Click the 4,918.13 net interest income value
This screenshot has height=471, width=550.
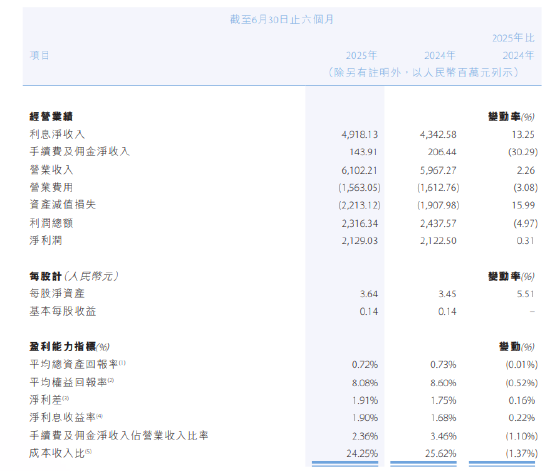360,135
